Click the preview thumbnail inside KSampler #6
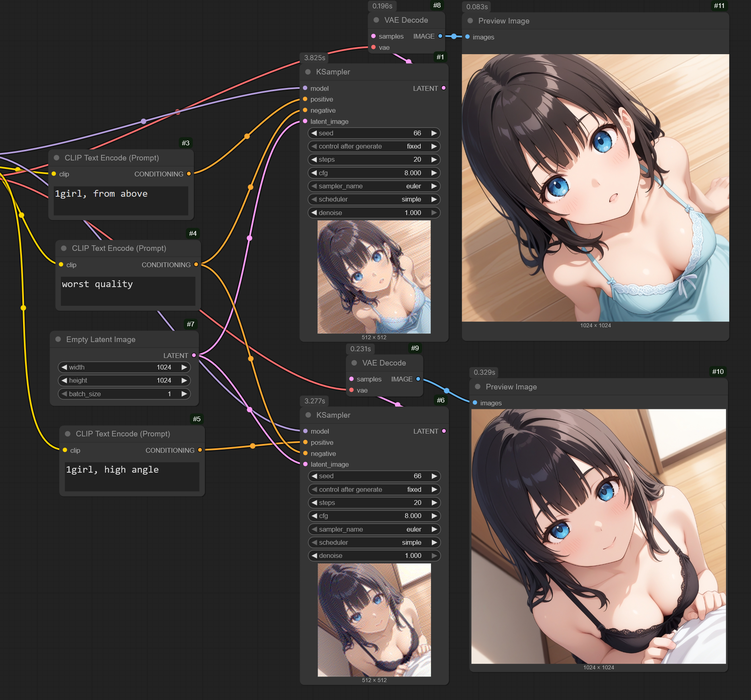 pyautogui.click(x=375, y=620)
